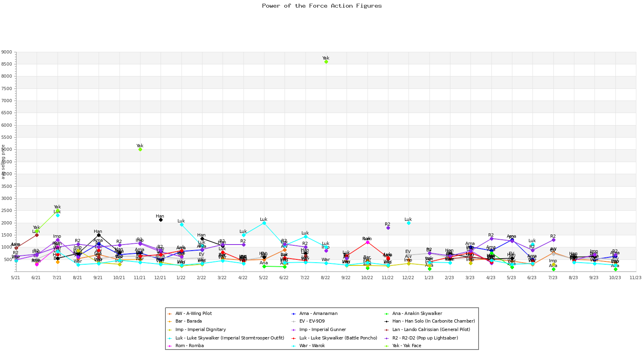This screenshot has height=362, width=644.
Task: Select AW - A-Wing Pilot legend entry
Action: click(190, 313)
